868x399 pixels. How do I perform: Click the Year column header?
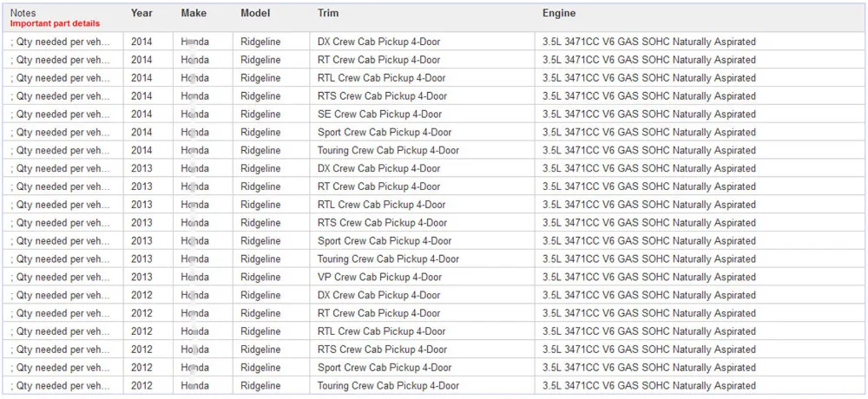pyautogui.click(x=141, y=13)
